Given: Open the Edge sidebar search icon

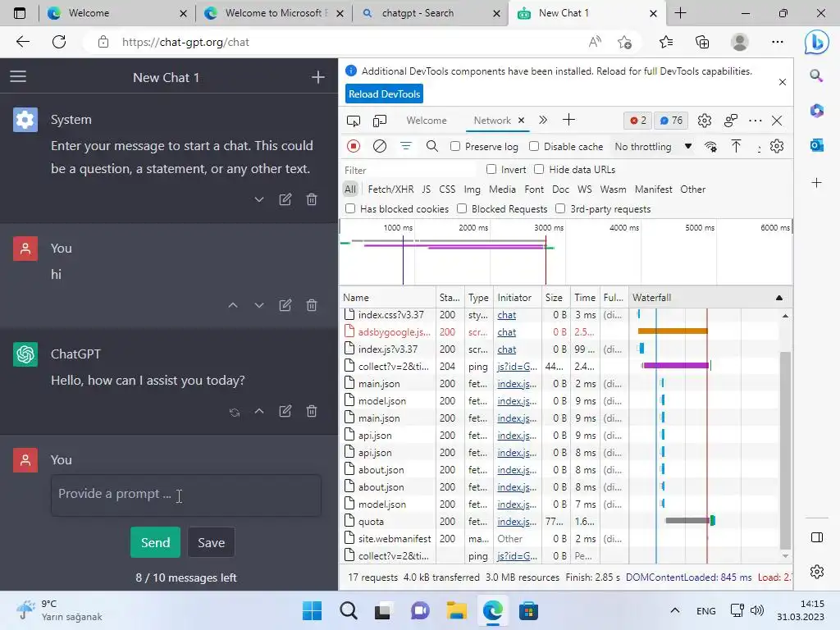Looking at the screenshot, I should click(x=816, y=75).
